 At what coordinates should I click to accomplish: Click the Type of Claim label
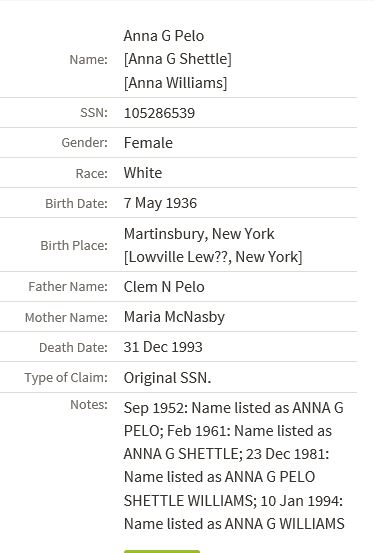pyautogui.click(x=66, y=378)
